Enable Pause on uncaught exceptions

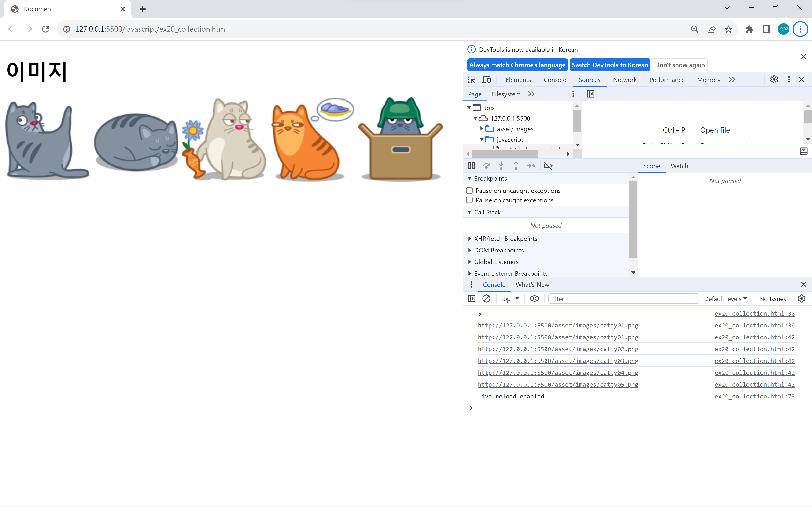469,191
